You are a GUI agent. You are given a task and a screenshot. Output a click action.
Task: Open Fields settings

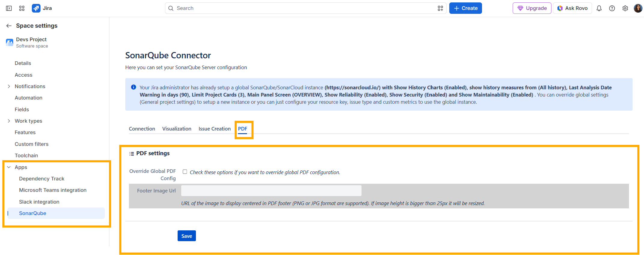click(x=22, y=109)
